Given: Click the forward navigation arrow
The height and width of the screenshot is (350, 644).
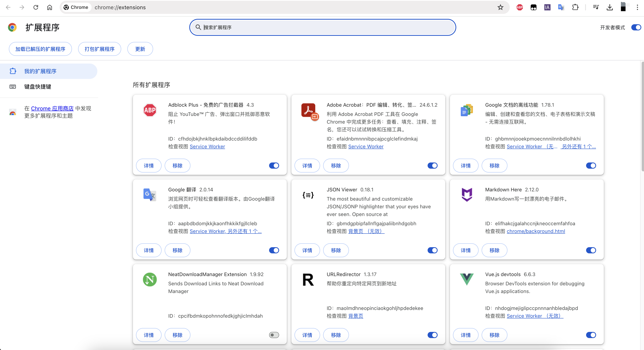Looking at the screenshot, I should pos(22,7).
